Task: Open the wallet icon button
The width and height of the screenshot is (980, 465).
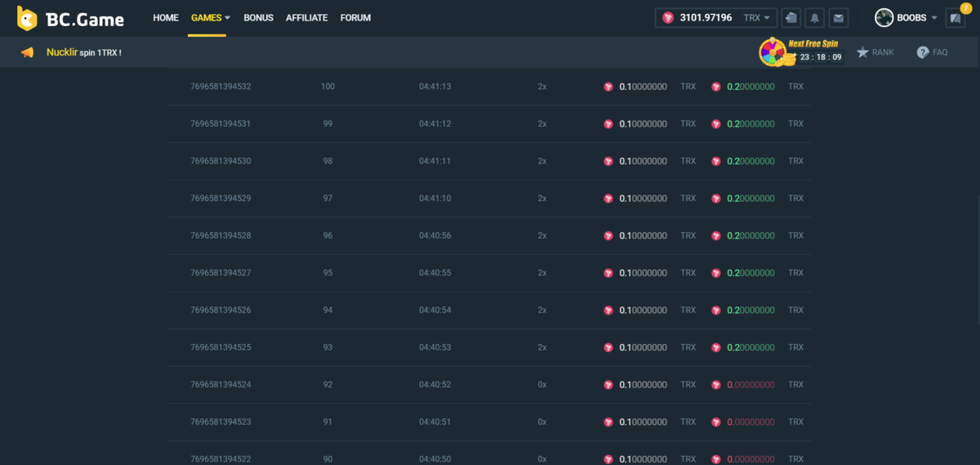Action: pos(791,18)
